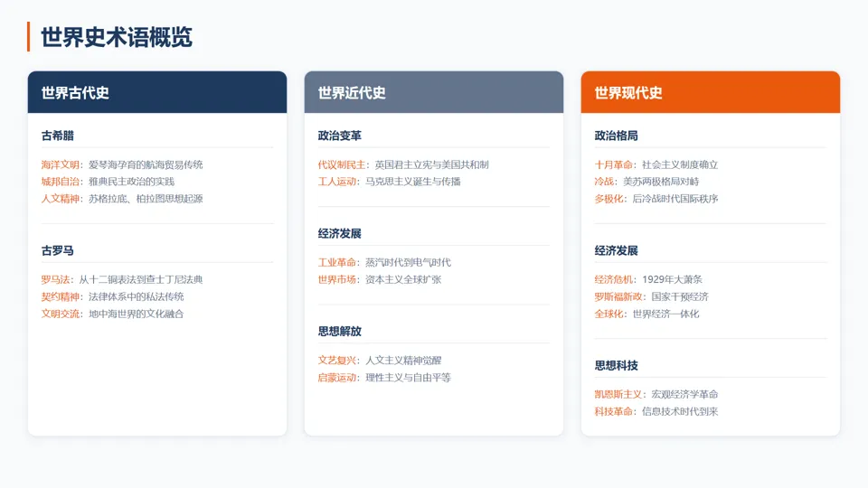Click the description 信息技术时代到来
The height and width of the screenshot is (488, 868).
(x=680, y=412)
